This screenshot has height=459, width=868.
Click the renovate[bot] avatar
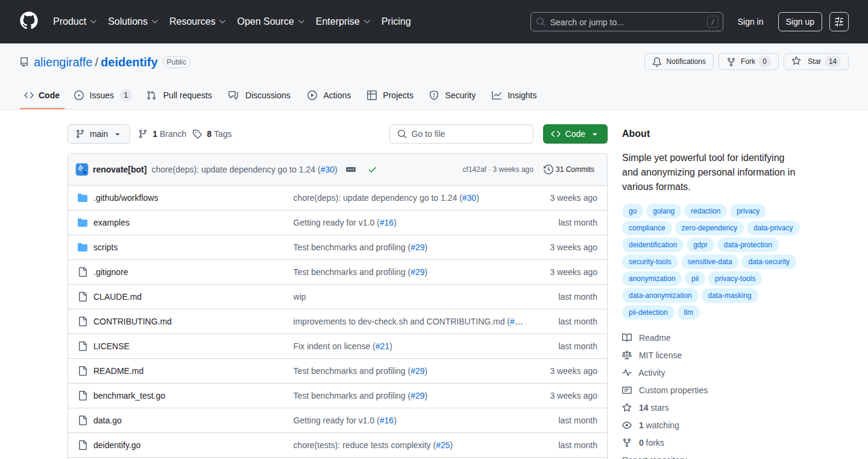point(82,169)
